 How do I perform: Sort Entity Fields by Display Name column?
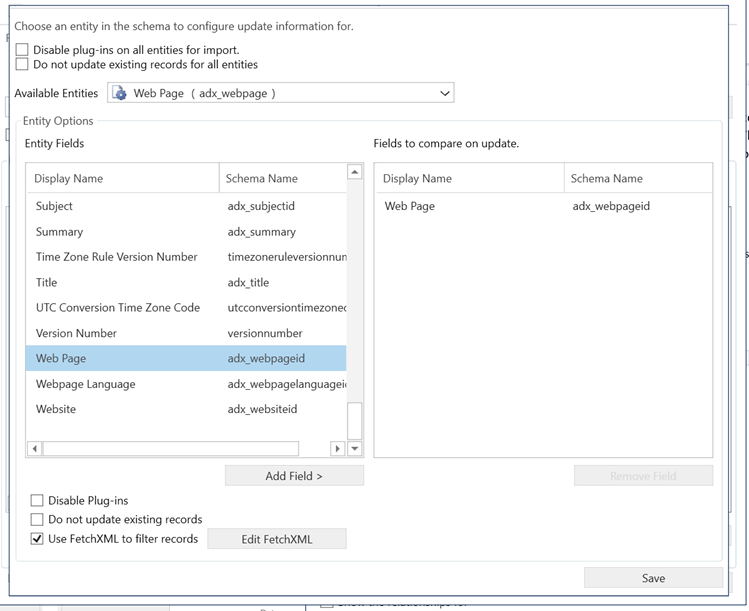(122, 178)
